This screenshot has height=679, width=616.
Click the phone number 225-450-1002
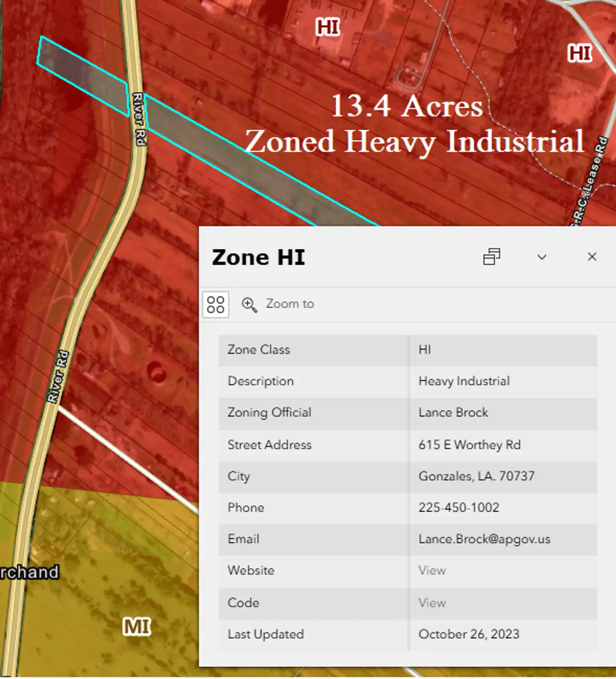point(459,508)
